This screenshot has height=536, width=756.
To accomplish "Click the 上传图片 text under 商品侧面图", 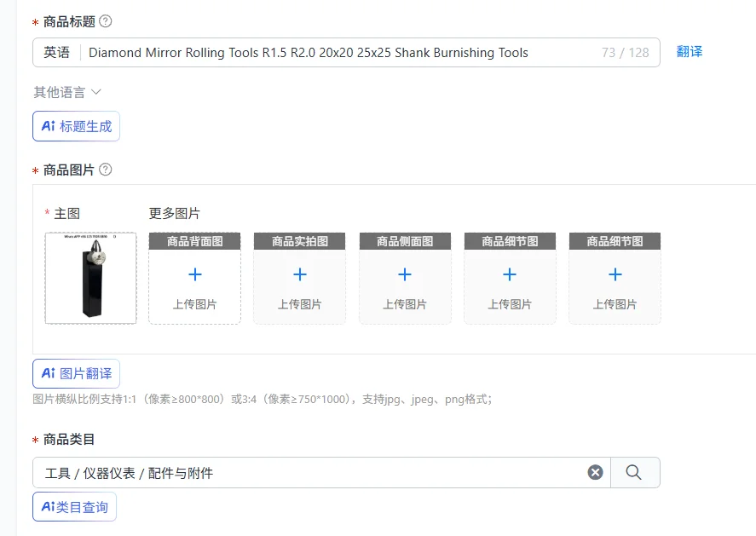I will [x=405, y=304].
